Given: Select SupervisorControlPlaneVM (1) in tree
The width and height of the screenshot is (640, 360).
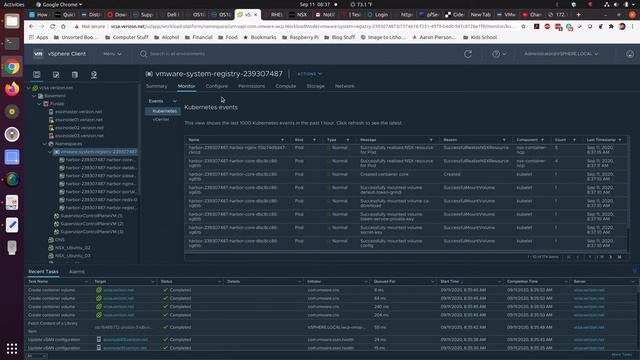Looking at the screenshot, I should 91,216.
